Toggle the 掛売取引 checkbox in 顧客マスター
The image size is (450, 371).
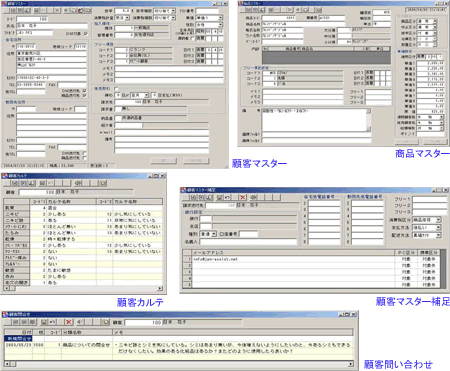click(116, 89)
